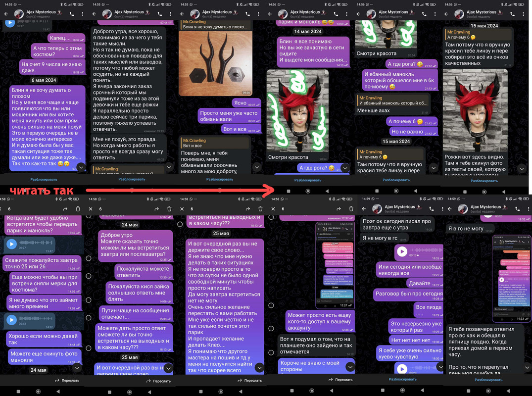Back arrow in 'Я тебе позавчера ответил' chat header

coord(450,209)
